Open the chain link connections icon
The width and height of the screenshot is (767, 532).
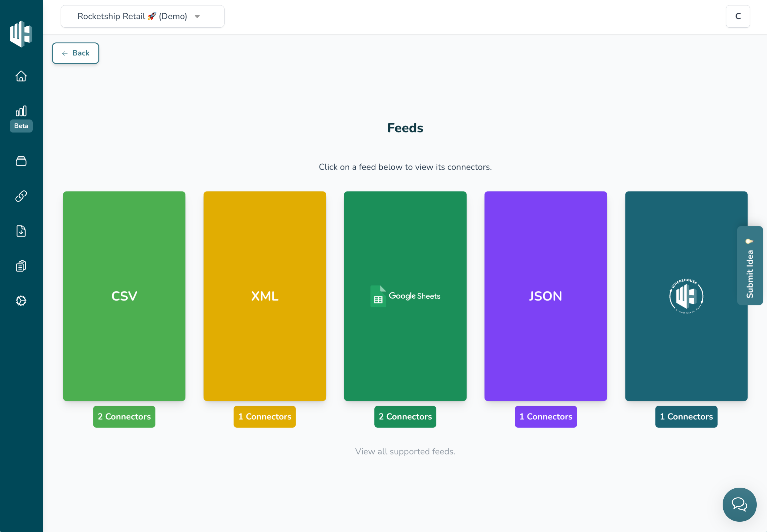tap(21, 196)
